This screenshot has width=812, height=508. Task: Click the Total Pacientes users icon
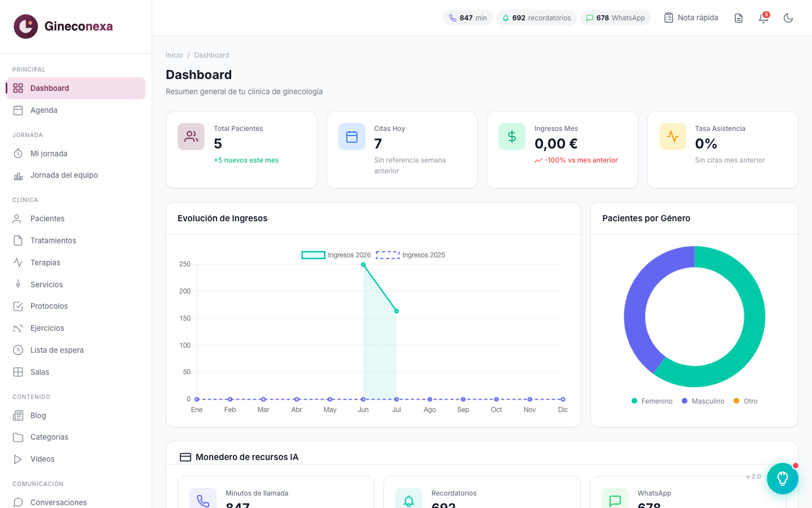click(191, 137)
